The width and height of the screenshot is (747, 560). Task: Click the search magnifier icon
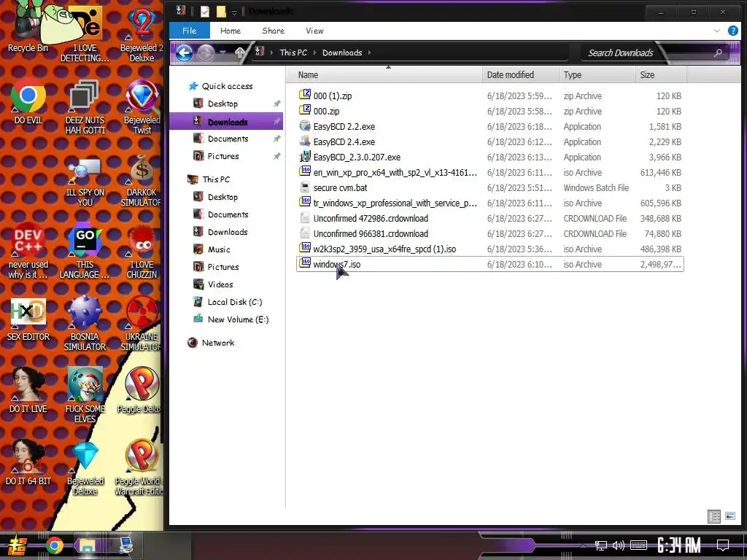[x=718, y=52]
